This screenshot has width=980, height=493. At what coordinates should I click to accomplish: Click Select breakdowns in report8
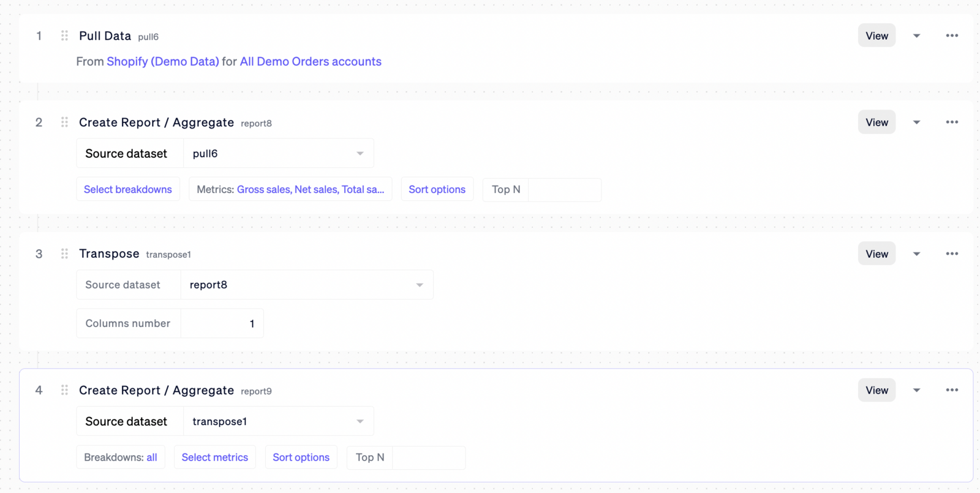click(128, 189)
